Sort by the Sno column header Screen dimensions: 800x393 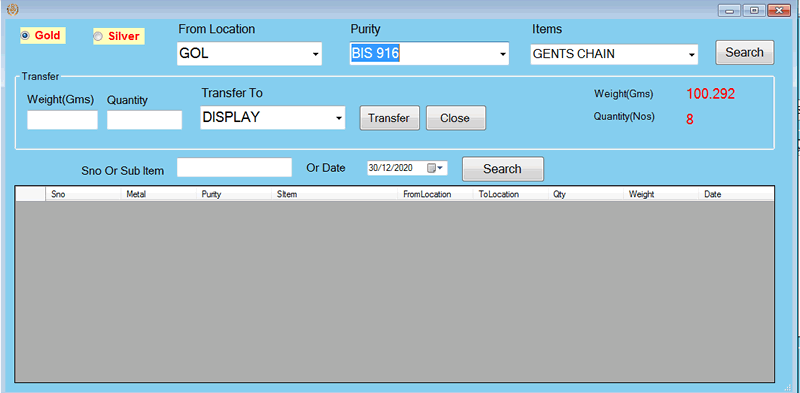[x=83, y=194]
